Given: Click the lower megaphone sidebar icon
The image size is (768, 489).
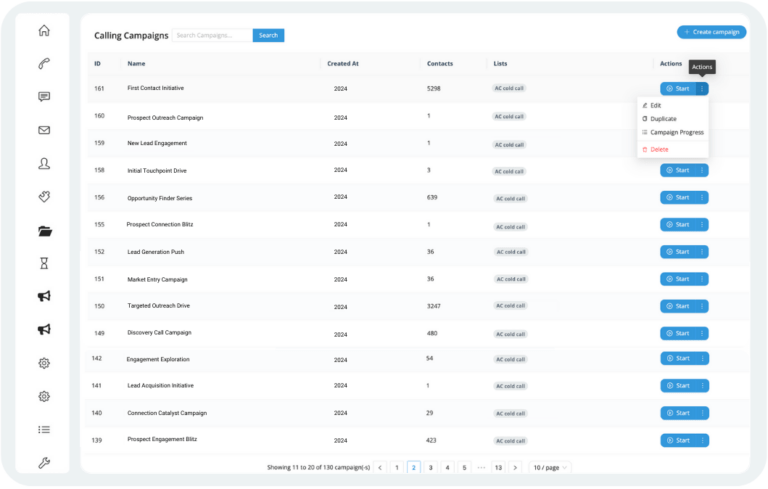Looking at the screenshot, I should 44,329.
